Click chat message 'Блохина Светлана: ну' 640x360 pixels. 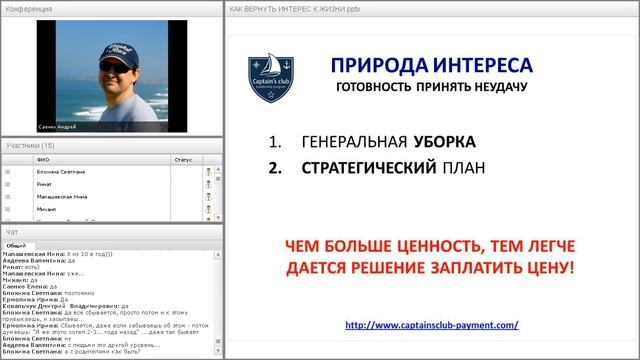(37, 339)
